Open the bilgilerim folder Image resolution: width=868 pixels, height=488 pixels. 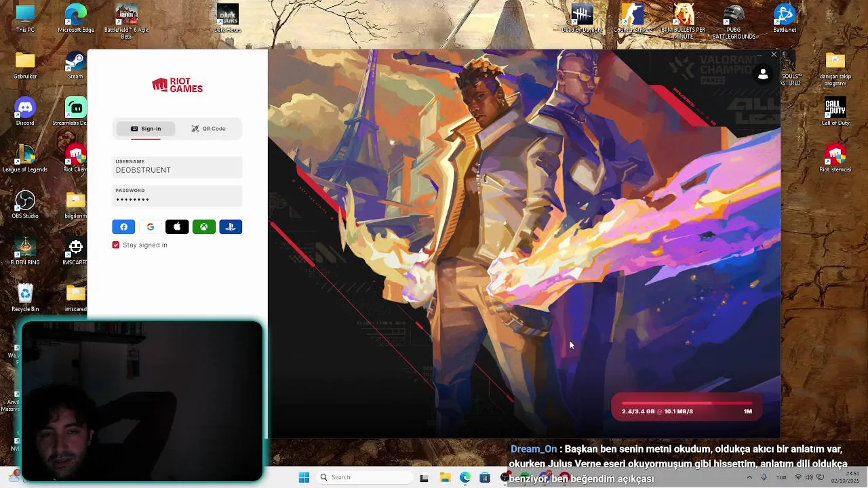point(75,205)
